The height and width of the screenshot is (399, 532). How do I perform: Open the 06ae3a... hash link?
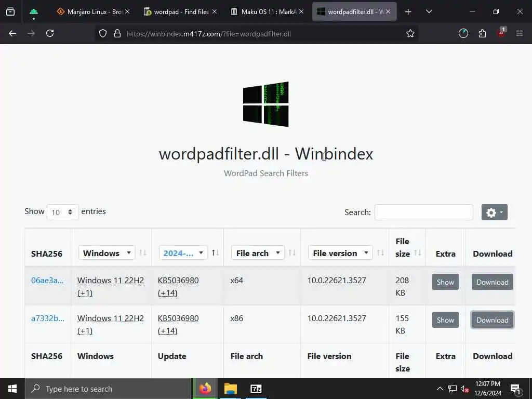pos(47,281)
